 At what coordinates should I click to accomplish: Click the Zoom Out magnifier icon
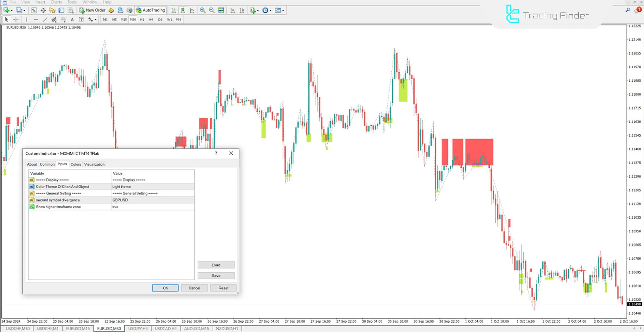(212, 10)
